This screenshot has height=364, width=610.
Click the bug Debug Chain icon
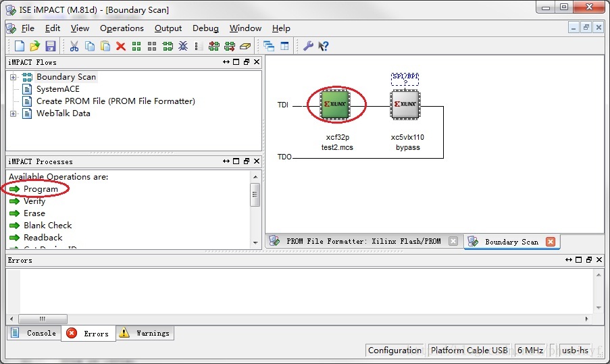tap(183, 46)
